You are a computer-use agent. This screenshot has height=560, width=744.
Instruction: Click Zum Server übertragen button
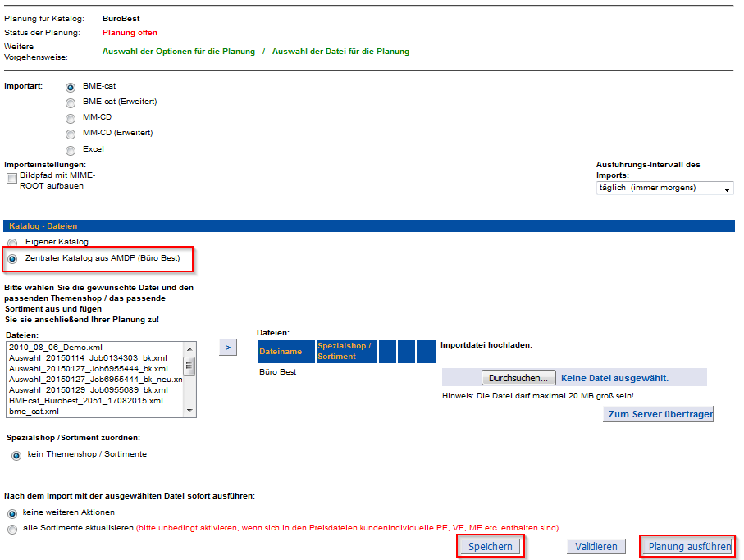pyautogui.click(x=659, y=414)
